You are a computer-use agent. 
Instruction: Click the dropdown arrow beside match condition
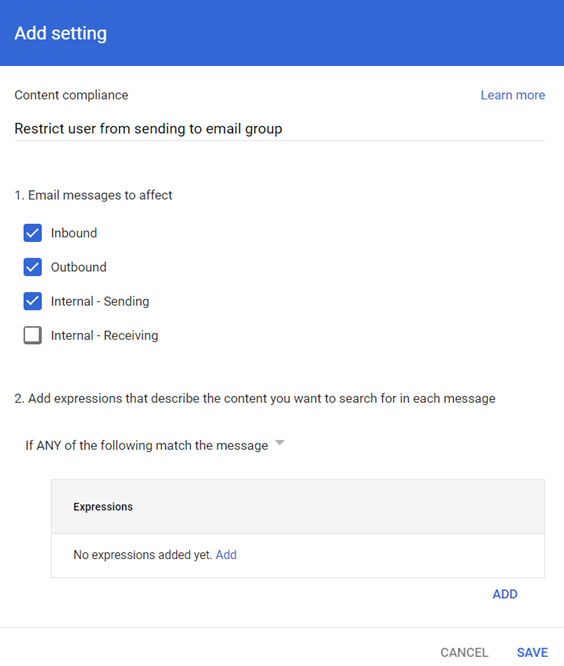pyautogui.click(x=279, y=443)
